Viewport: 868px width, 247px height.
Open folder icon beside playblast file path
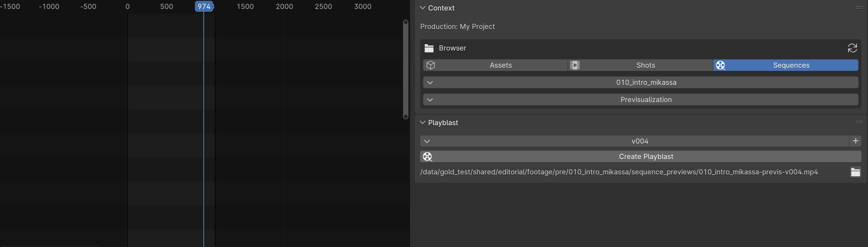click(x=855, y=172)
